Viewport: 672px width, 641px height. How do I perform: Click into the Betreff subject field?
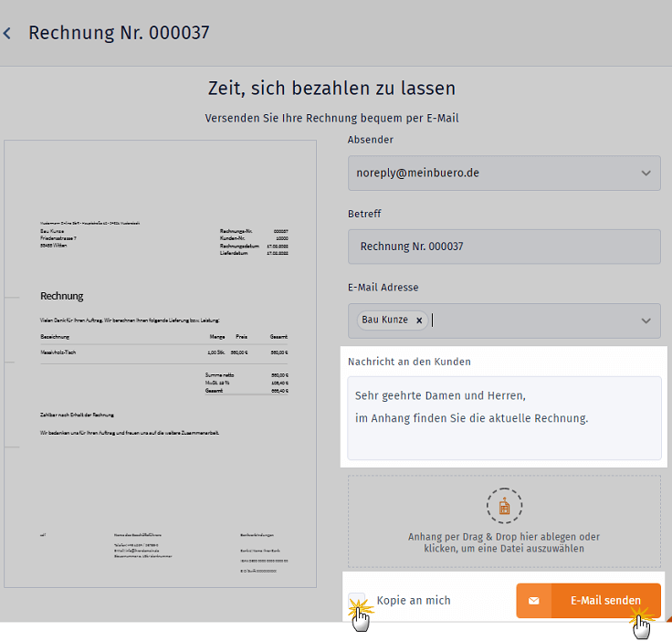click(x=504, y=247)
